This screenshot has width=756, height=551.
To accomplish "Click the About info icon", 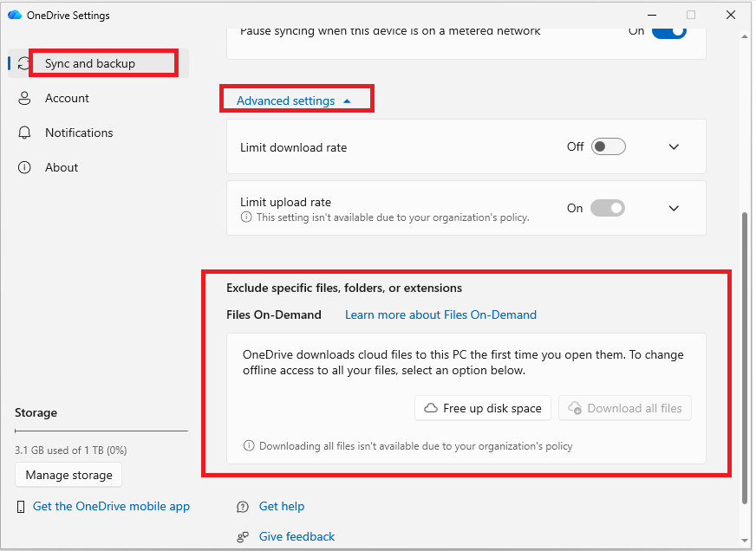I will [x=24, y=167].
